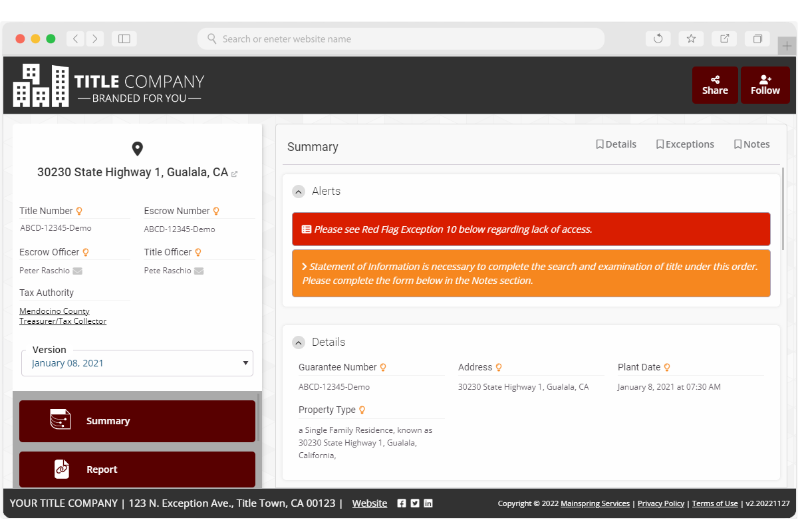Open the Version dropdown

(x=137, y=363)
